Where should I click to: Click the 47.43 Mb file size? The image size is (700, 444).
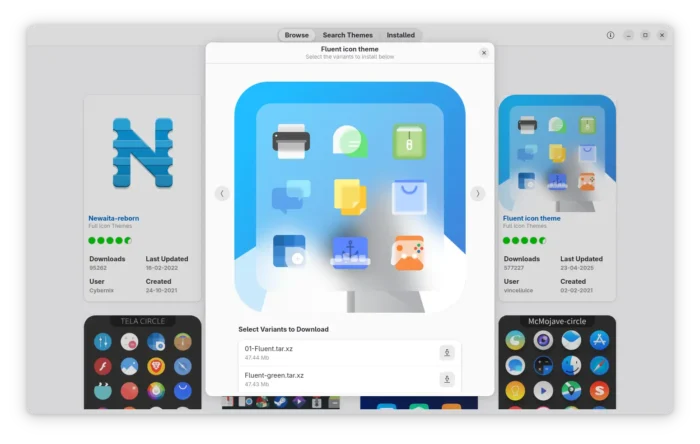(x=257, y=384)
